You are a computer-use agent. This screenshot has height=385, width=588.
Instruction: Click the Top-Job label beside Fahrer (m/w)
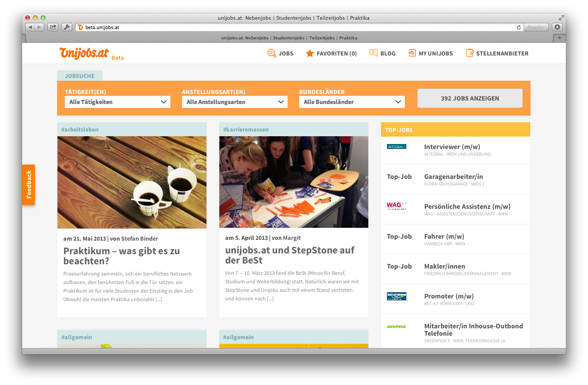tap(399, 236)
